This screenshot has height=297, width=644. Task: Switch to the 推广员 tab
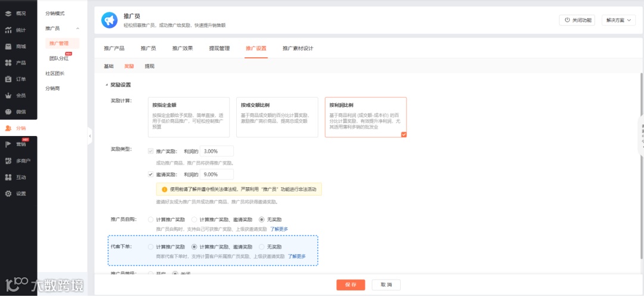coord(148,48)
